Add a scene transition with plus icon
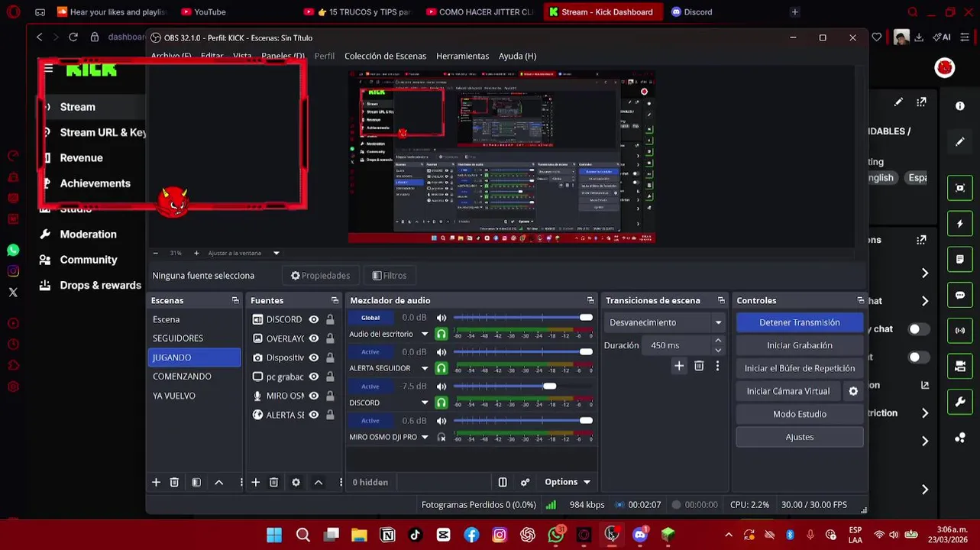Image resolution: width=980 pixels, height=550 pixels. [x=679, y=367]
